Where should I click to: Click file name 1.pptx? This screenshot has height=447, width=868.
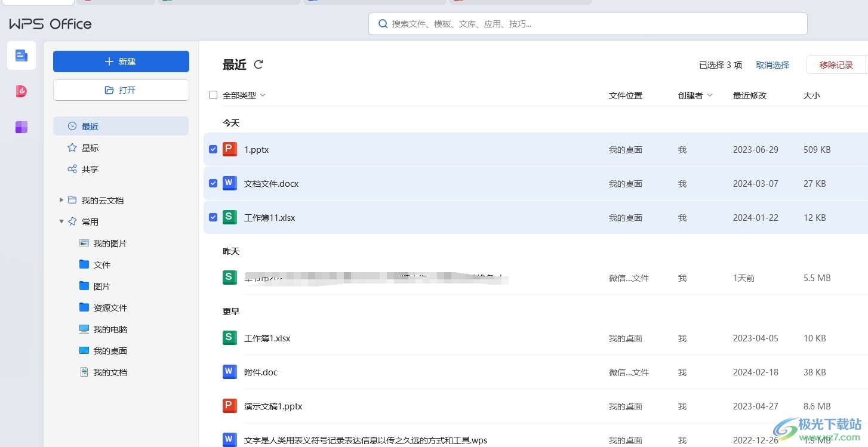[x=257, y=150]
